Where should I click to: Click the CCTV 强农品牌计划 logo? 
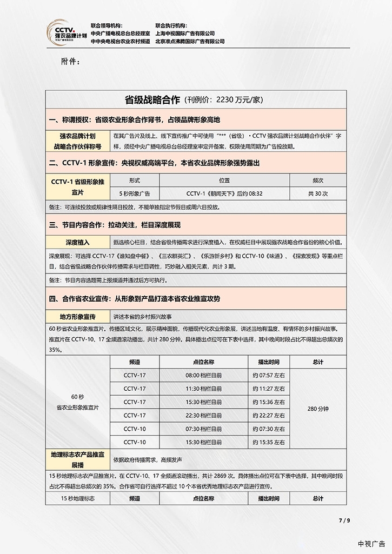(67, 32)
